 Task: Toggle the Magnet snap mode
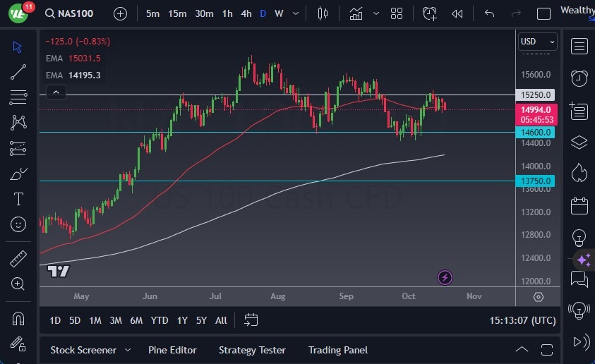tap(18, 319)
